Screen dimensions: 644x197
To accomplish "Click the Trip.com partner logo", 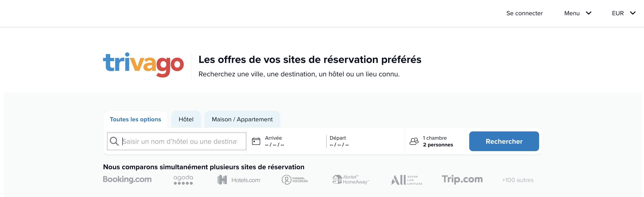I will click(x=462, y=179).
